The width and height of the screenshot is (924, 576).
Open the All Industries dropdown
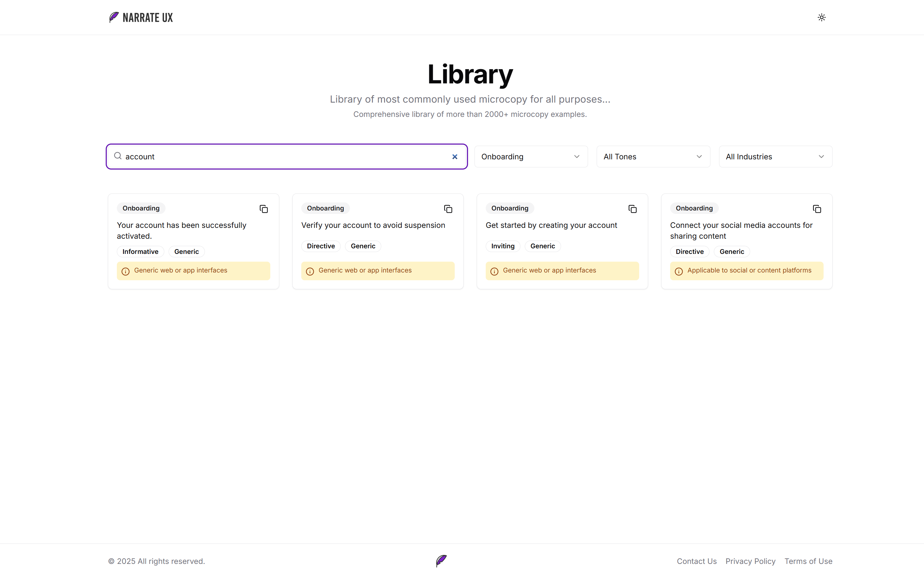point(775,156)
